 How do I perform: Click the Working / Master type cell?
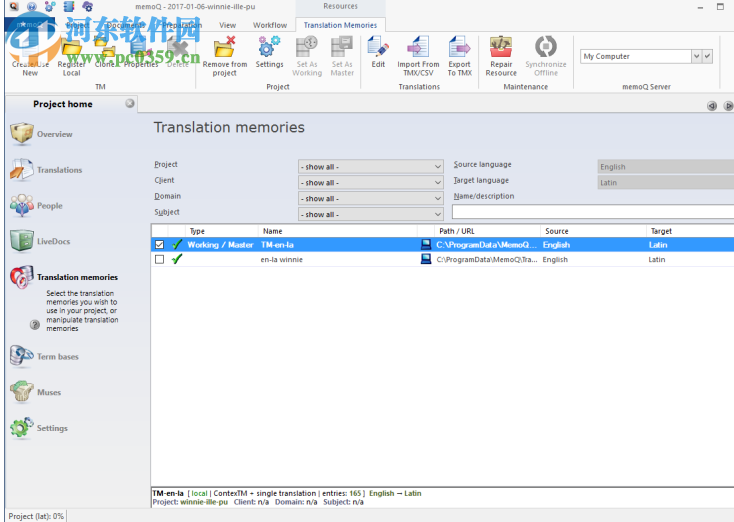(x=220, y=244)
